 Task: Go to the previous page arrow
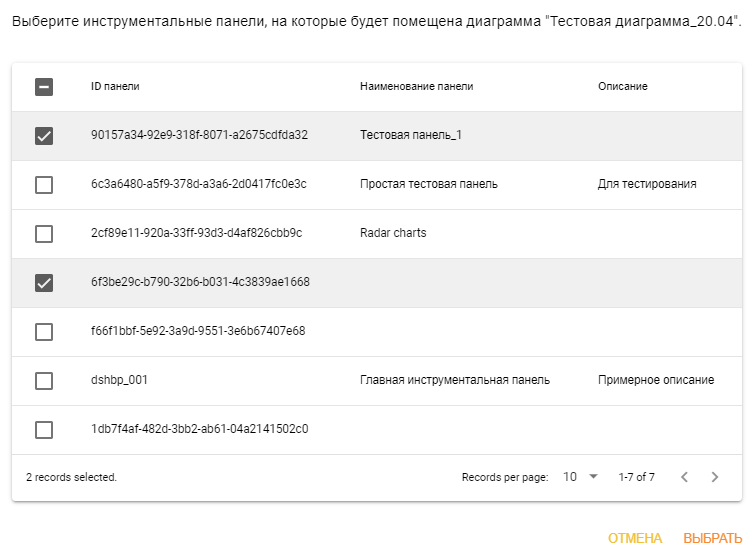click(x=685, y=477)
